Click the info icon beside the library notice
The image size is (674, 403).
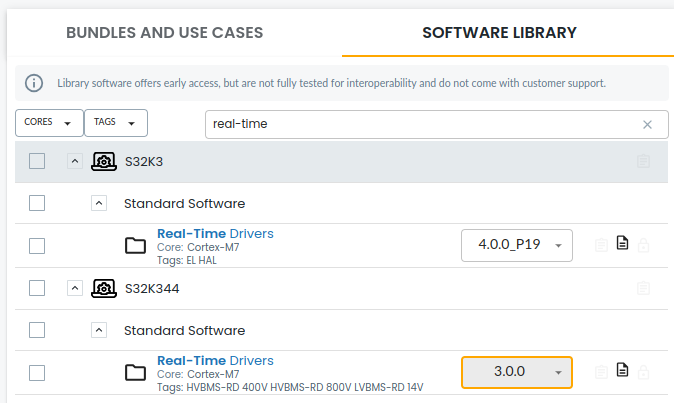(34, 82)
